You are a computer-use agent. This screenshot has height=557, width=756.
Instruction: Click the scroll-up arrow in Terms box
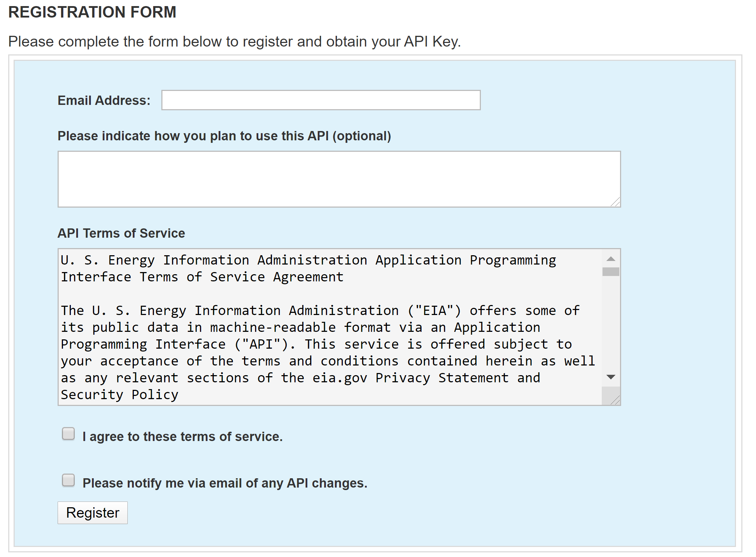[611, 259]
